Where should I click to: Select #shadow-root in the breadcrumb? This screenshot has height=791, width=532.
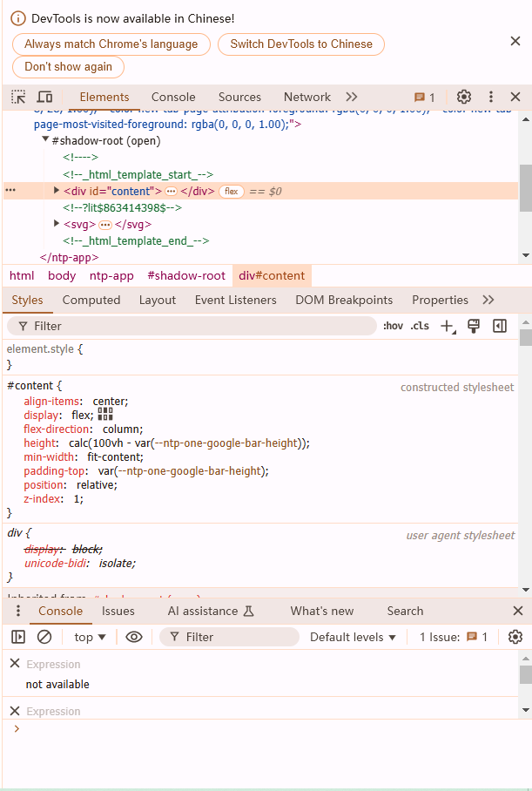pyautogui.click(x=186, y=276)
